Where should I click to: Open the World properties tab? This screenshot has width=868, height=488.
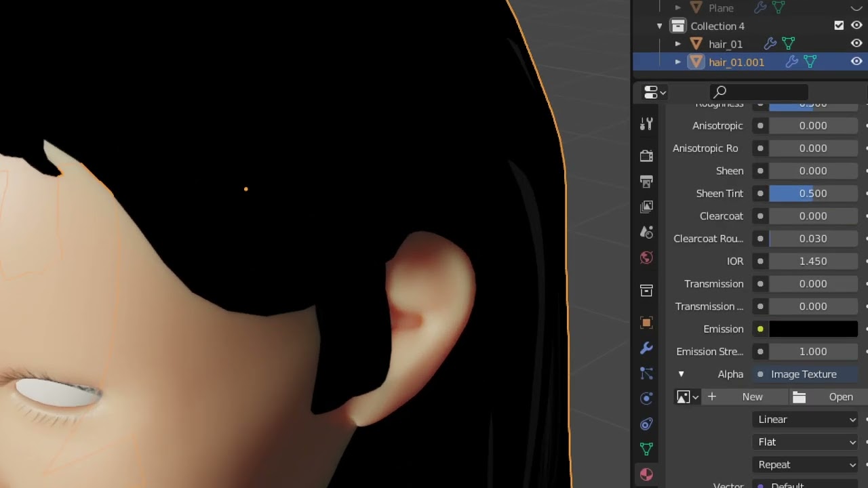pyautogui.click(x=646, y=258)
